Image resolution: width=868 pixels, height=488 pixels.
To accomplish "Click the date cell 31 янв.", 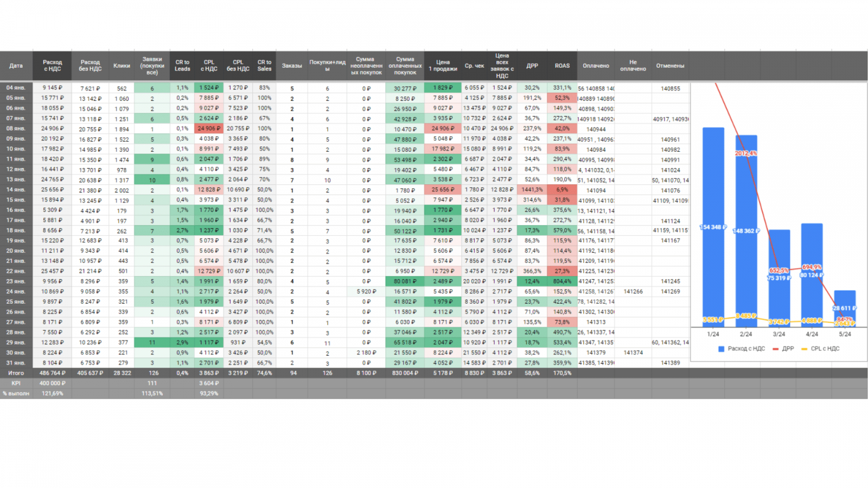I will coord(16,363).
